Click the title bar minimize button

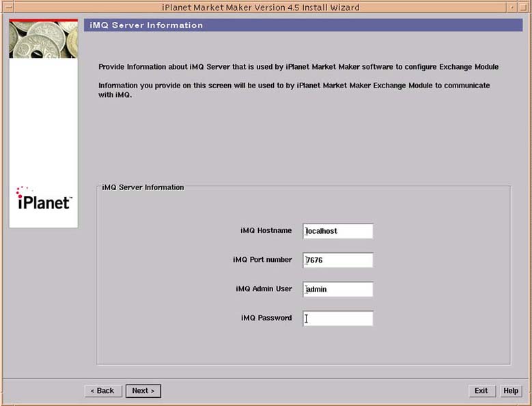tap(512, 7)
